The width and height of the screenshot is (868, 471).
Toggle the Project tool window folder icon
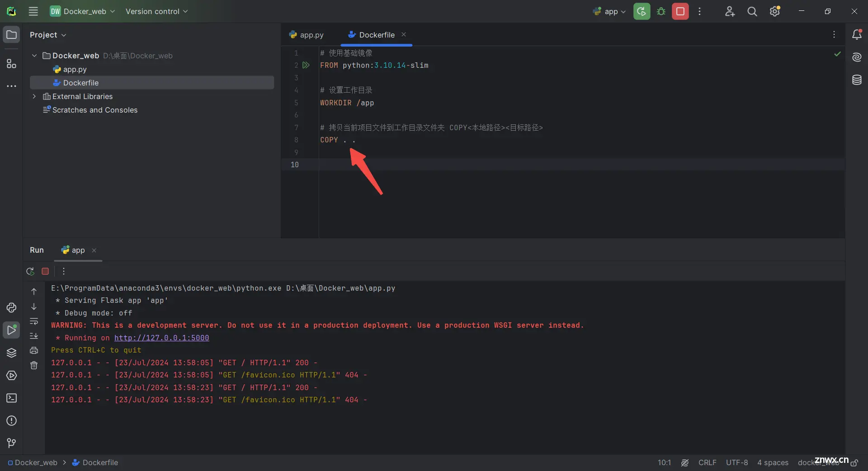11,35
